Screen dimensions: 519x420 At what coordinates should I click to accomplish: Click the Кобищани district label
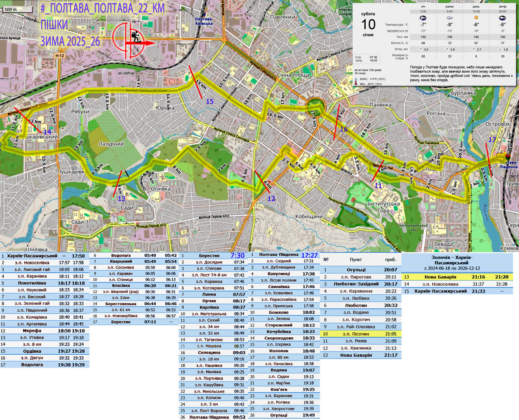pos(309,216)
